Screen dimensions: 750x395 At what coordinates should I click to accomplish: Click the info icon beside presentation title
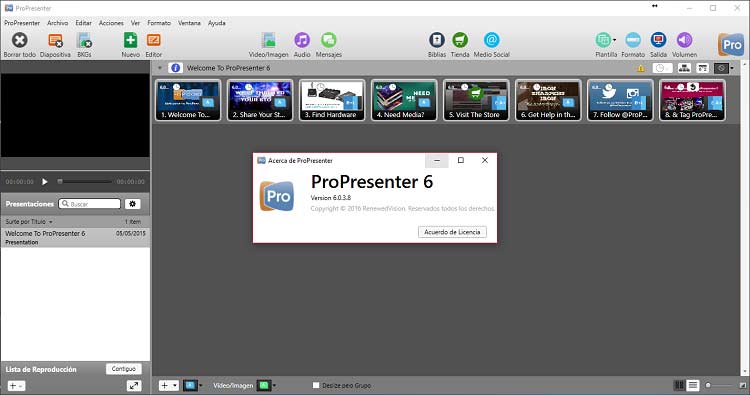176,68
